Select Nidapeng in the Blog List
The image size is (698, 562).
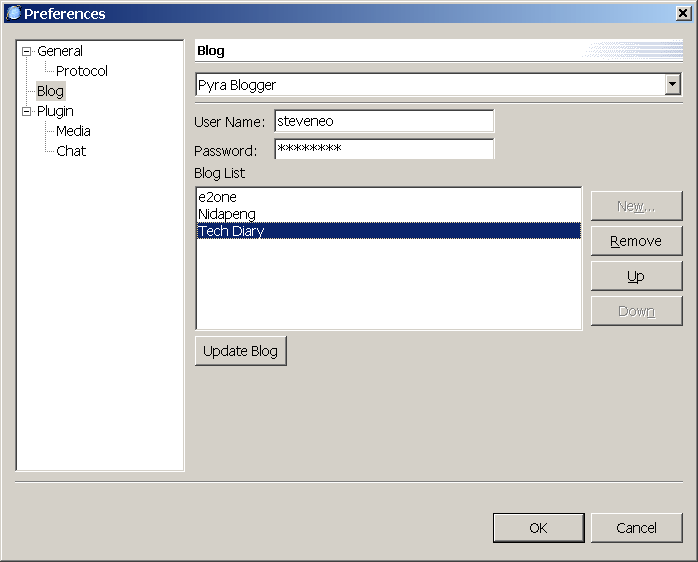click(225, 214)
